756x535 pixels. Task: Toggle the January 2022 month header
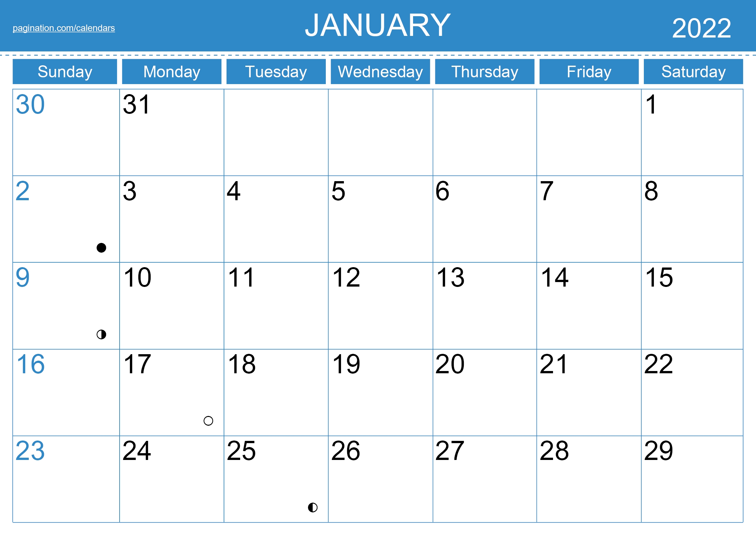(x=378, y=23)
